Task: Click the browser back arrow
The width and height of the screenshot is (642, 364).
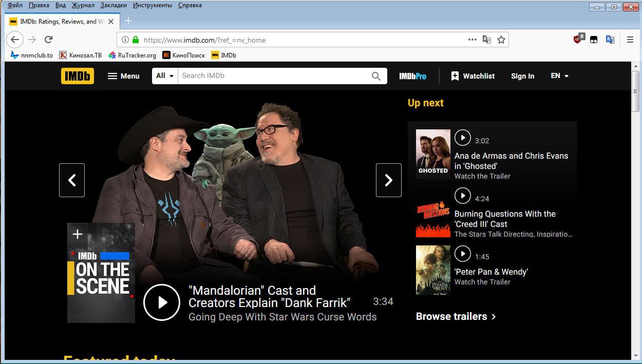Action: (15, 40)
